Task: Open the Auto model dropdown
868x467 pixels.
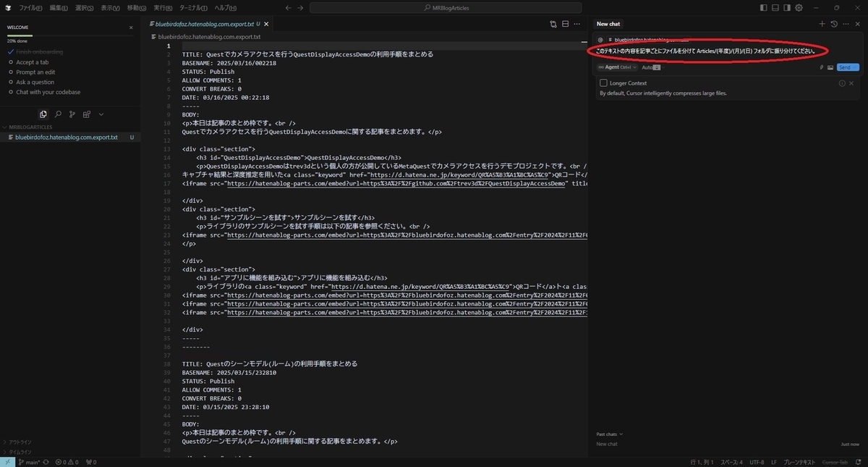Action: click(x=651, y=67)
